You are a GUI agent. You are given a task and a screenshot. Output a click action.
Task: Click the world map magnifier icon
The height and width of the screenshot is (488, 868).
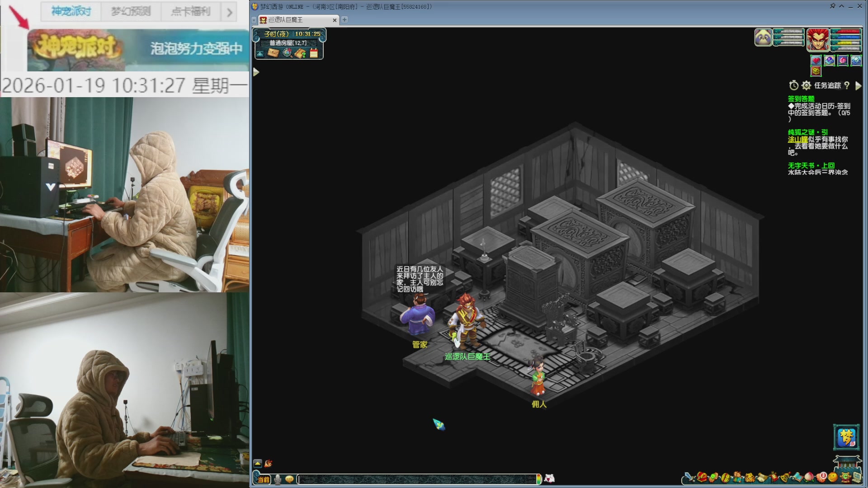tap(287, 53)
